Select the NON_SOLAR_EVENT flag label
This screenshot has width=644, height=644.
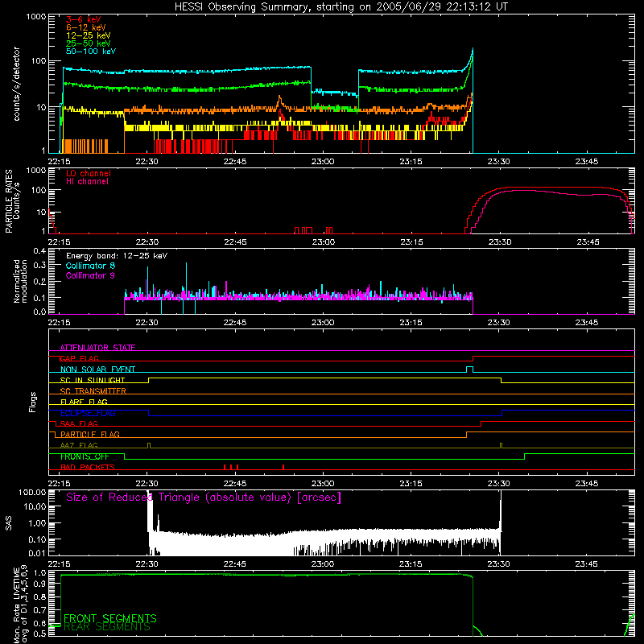(x=97, y=369)
